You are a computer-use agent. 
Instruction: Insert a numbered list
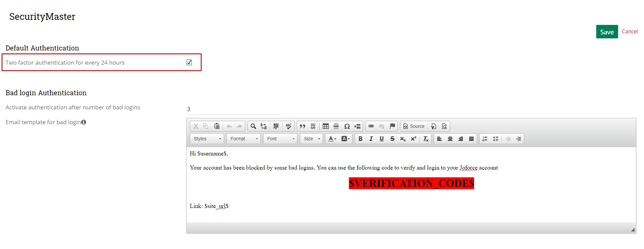[x=485, y=139]
